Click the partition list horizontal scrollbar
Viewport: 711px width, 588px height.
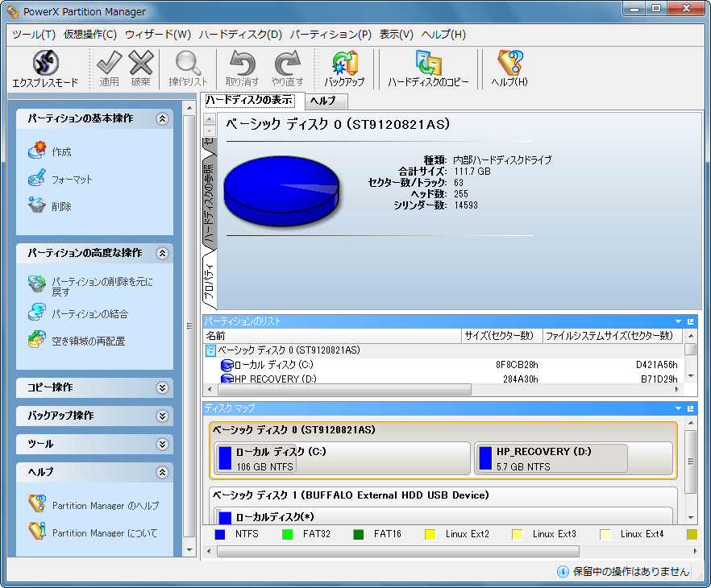coord(345,390)
